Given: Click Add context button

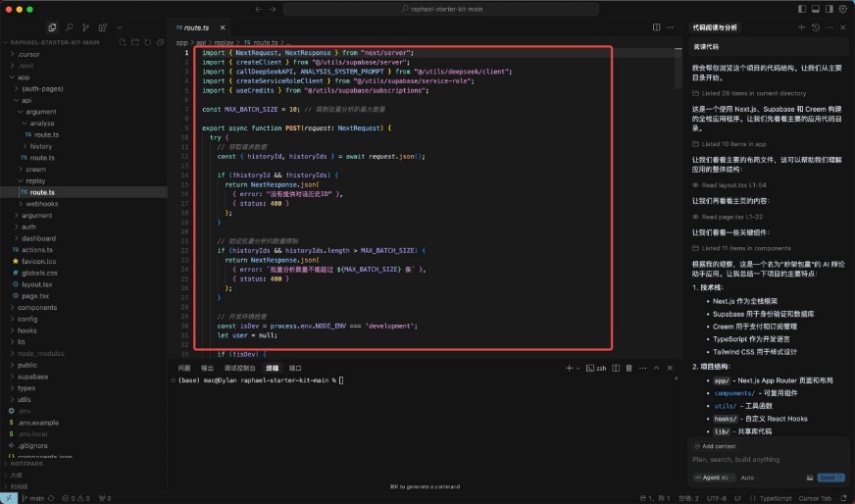Looking at the screenshot, I should 719,446.
